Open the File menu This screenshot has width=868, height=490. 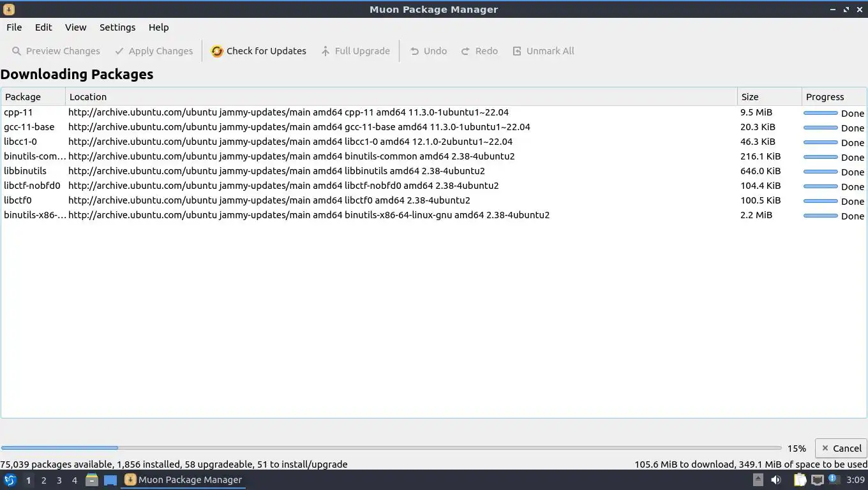tap(14, 27)
